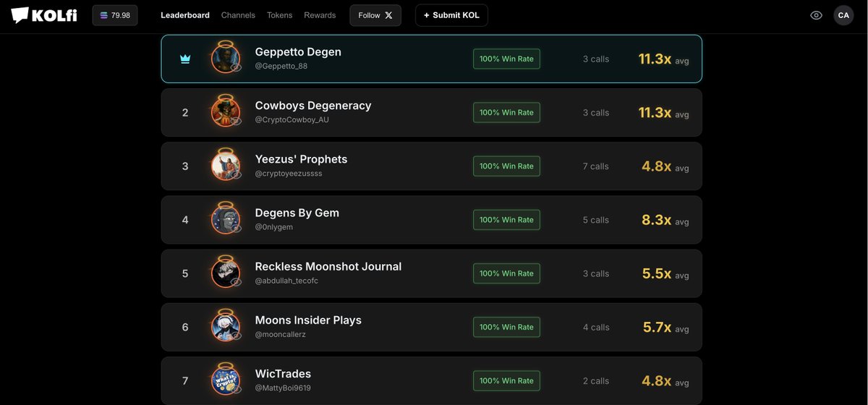Open Cowboys Degeneracy avatar
Viewport: 868px width, 405px height.
point(226,111)
